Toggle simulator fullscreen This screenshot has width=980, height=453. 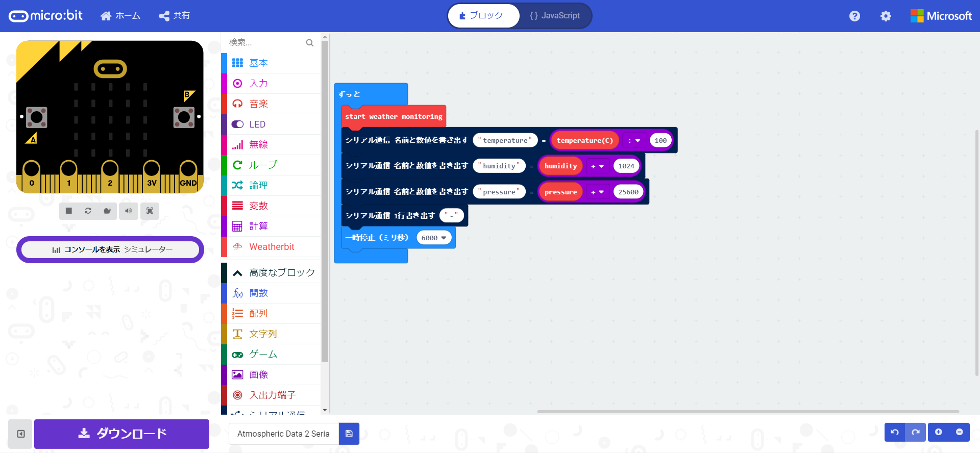coord(150,211)
